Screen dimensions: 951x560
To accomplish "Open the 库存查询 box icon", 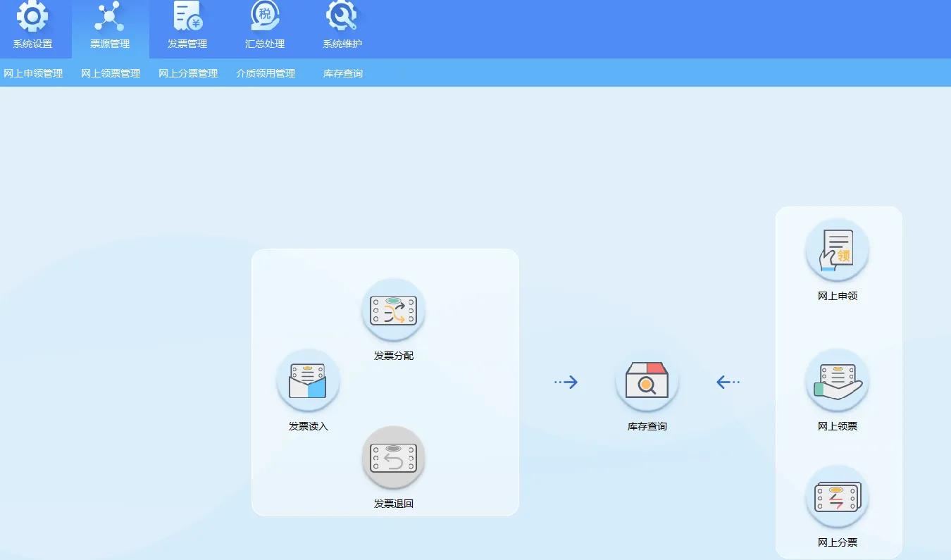I will pos(647,380).
